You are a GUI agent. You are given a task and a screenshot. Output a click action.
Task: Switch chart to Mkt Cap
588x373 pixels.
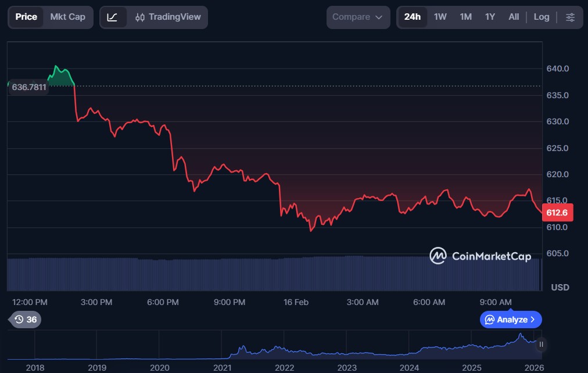click(67, 17)
